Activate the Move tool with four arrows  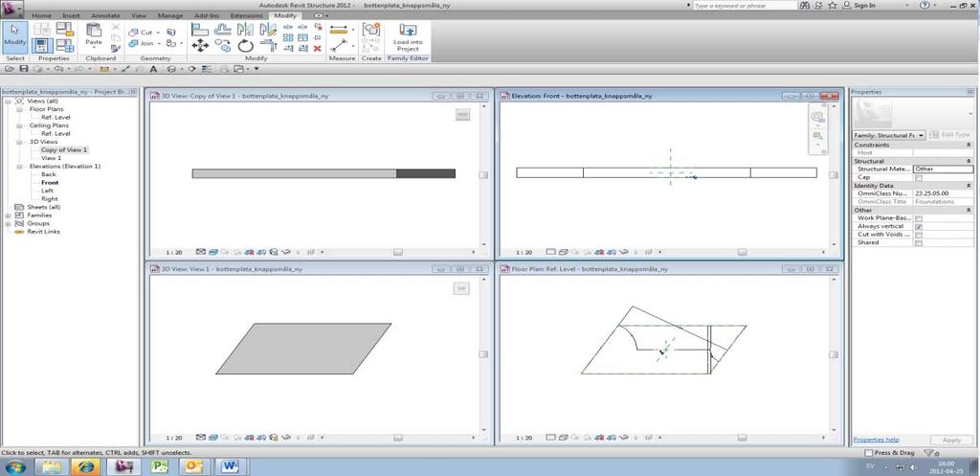pos(200,45)
